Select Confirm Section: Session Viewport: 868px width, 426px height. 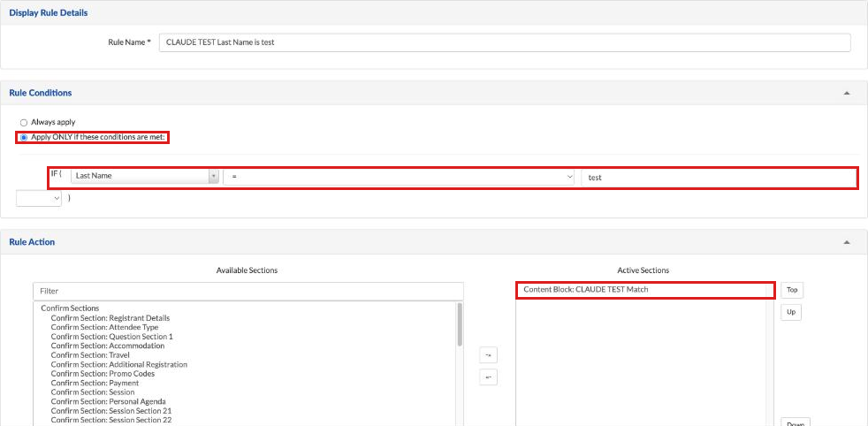coord(93,392)
